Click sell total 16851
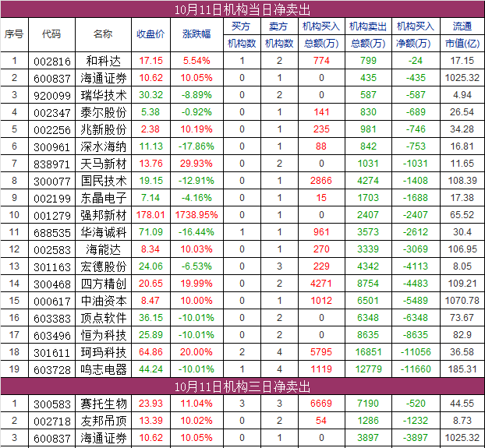 (368, 352)
